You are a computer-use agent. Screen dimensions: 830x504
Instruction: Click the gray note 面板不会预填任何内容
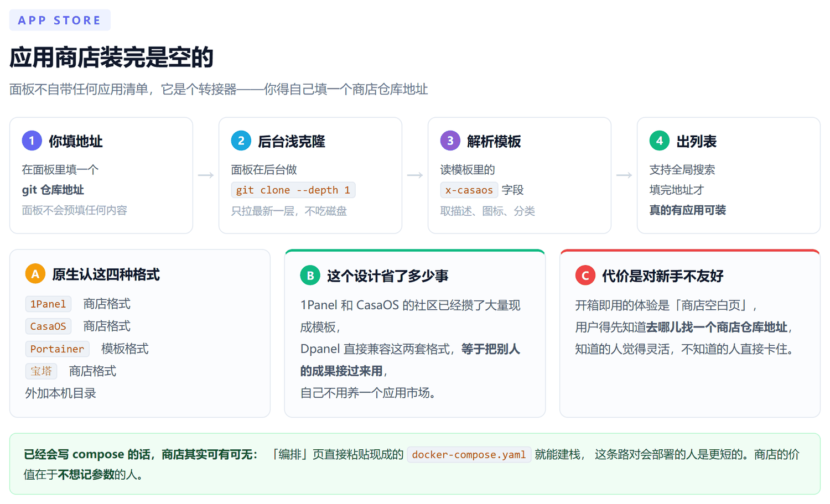click(75, 210)
